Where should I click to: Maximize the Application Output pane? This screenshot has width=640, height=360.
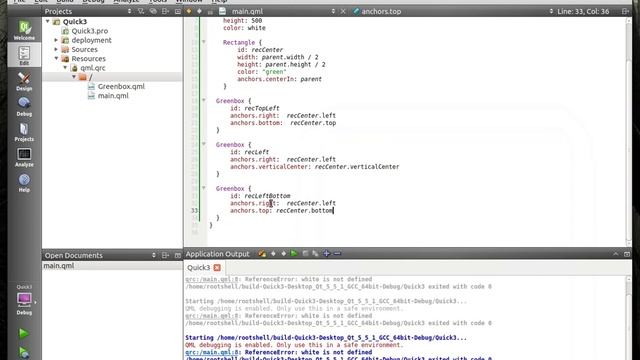pos(627,254)
